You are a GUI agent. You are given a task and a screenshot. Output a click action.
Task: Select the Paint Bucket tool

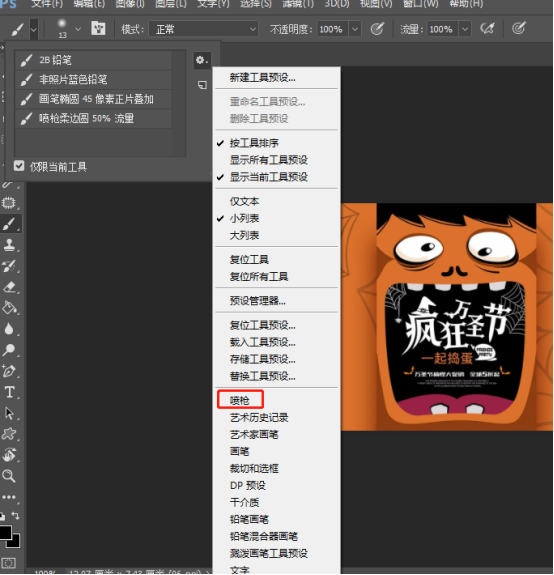[x=10, y=308]
